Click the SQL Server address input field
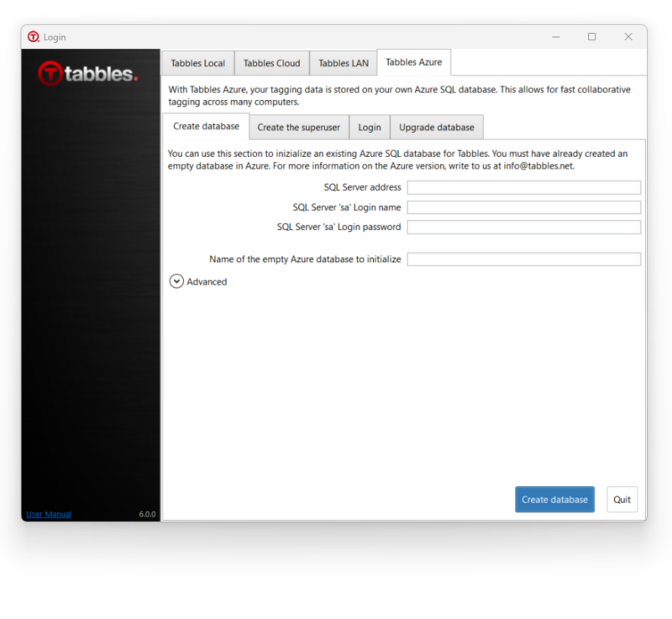The width and height of the screenshot is (672, 619). (x=523, y=187)
